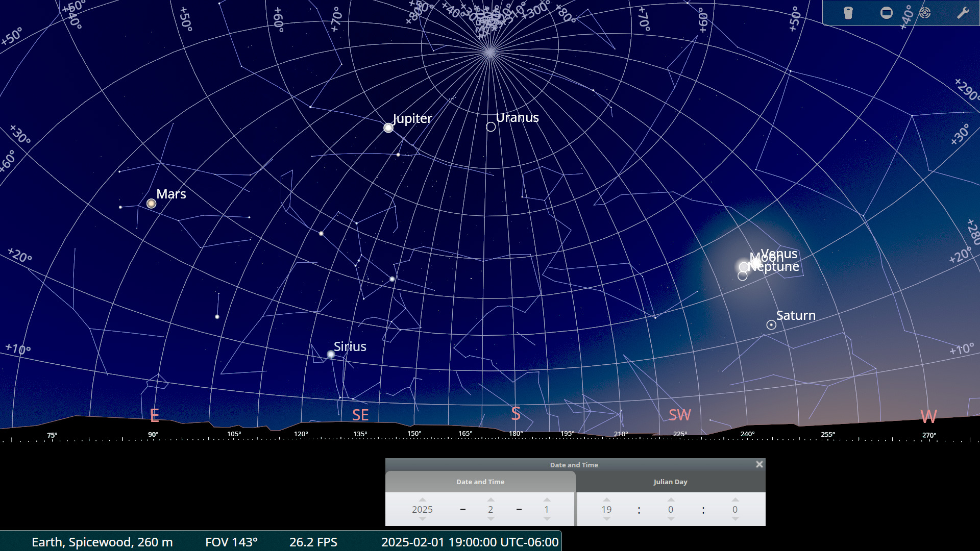This screenshot has height=551, width=980.
Task: Select the Uranus circle marker
Action: 491,127
